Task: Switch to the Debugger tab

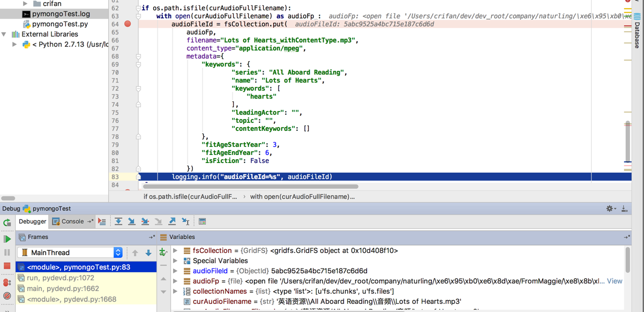Action: click(32, 221)
